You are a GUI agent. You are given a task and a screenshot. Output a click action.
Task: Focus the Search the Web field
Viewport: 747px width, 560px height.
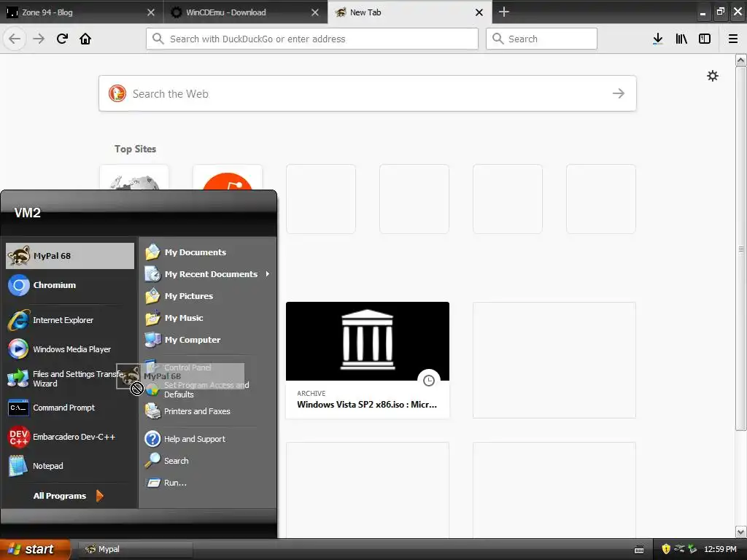click(368, 93)
